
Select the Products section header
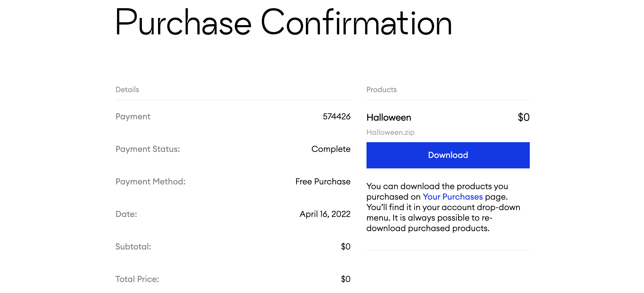381,90
